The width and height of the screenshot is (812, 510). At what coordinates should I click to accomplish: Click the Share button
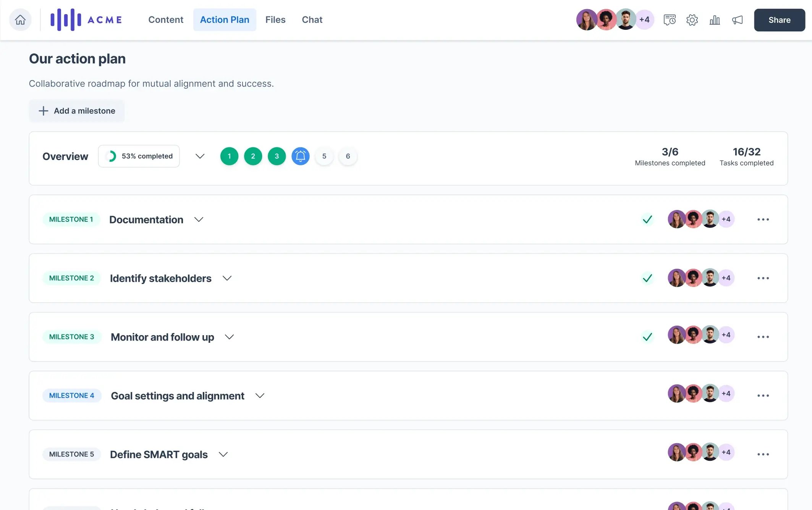(x=779, y=20)
